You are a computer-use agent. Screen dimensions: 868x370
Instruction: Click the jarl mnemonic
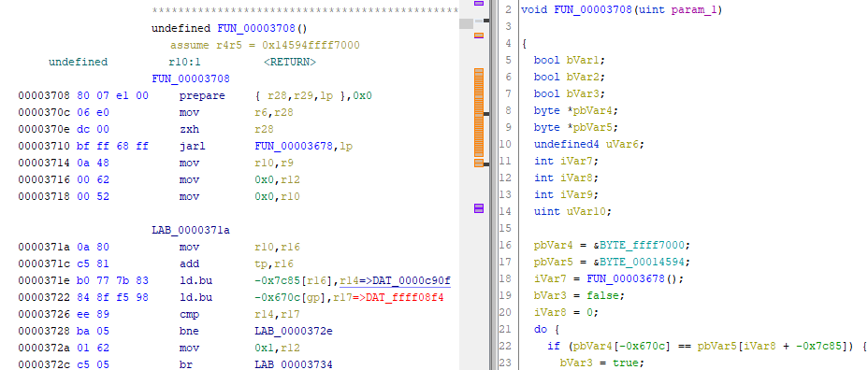coord(192,147)
